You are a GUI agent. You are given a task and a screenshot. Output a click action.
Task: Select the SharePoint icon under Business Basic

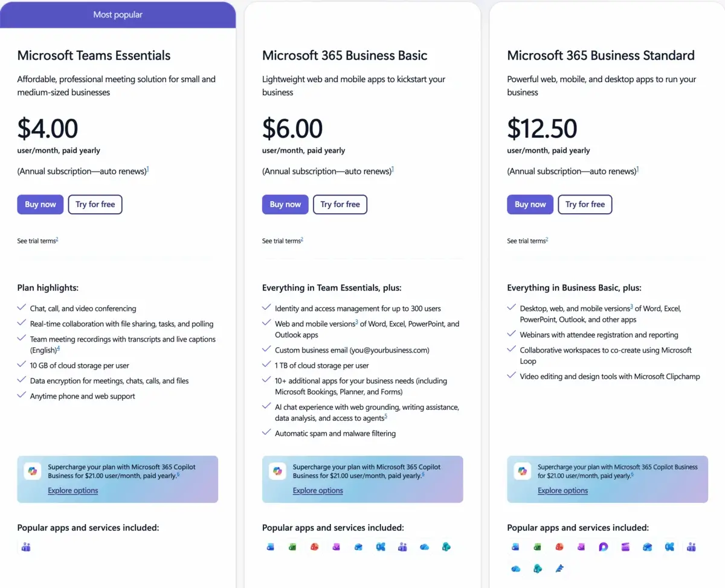pos(446,546)
